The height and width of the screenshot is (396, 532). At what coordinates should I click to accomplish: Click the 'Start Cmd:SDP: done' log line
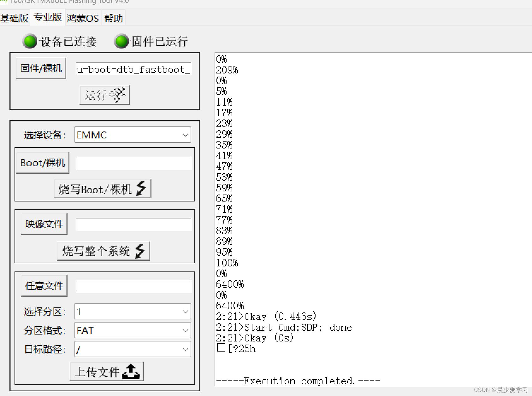coord(284,327)
